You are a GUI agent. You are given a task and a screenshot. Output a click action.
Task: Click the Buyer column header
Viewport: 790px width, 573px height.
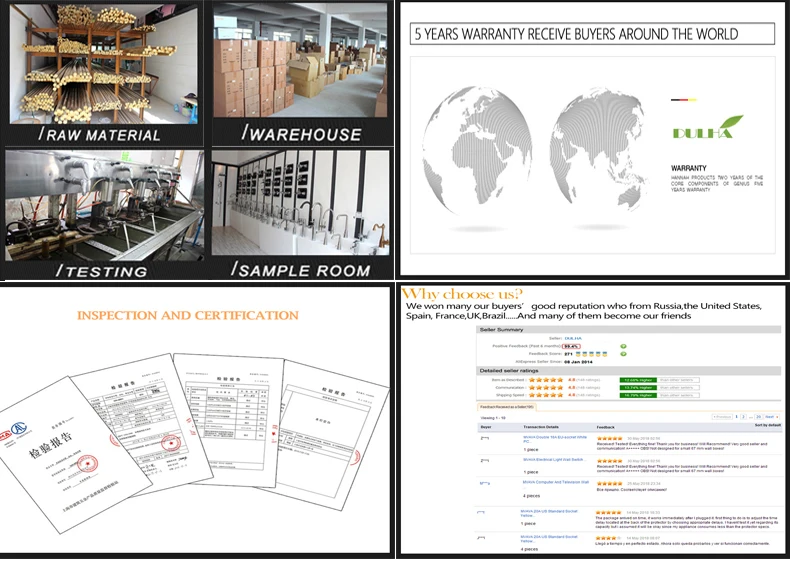click(x=486, y=427)
